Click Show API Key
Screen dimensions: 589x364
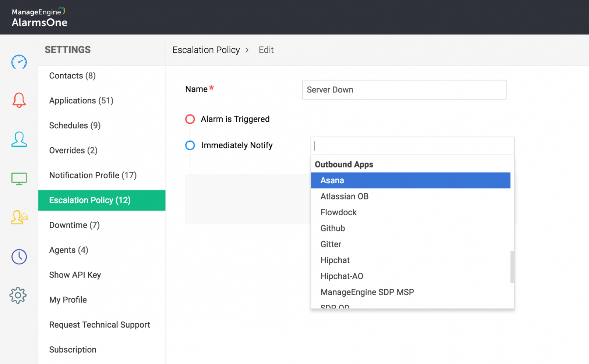[x=75, y=275]
